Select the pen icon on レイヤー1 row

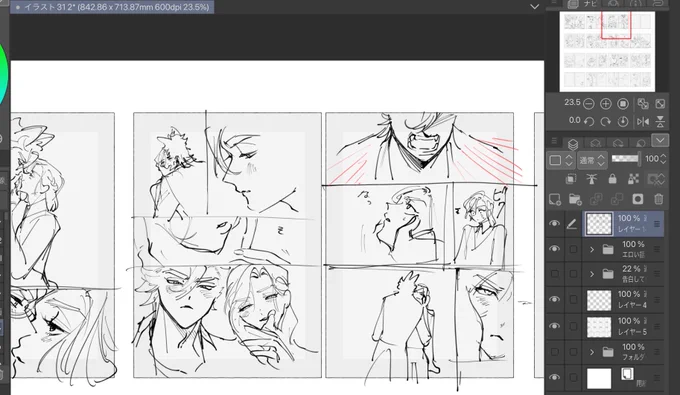tap(572, 224)
